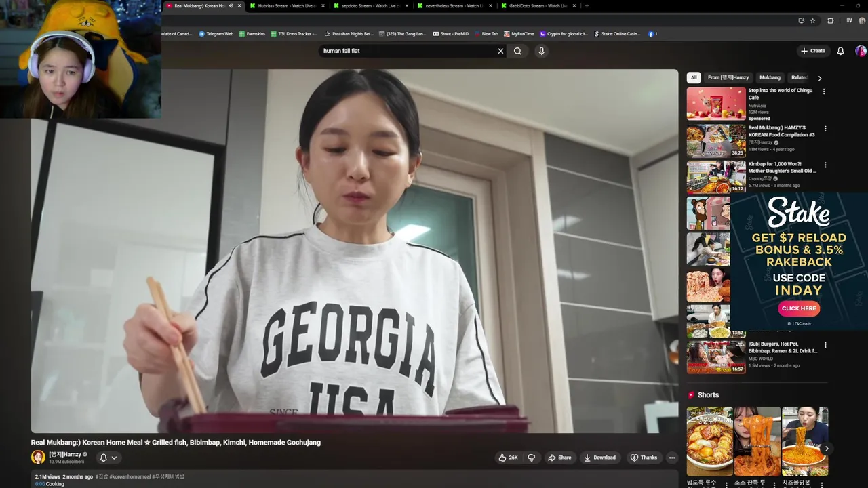The height and width of the screenshot is (488, 868).
Task: Click the Create button
Action: coord(813,51)
